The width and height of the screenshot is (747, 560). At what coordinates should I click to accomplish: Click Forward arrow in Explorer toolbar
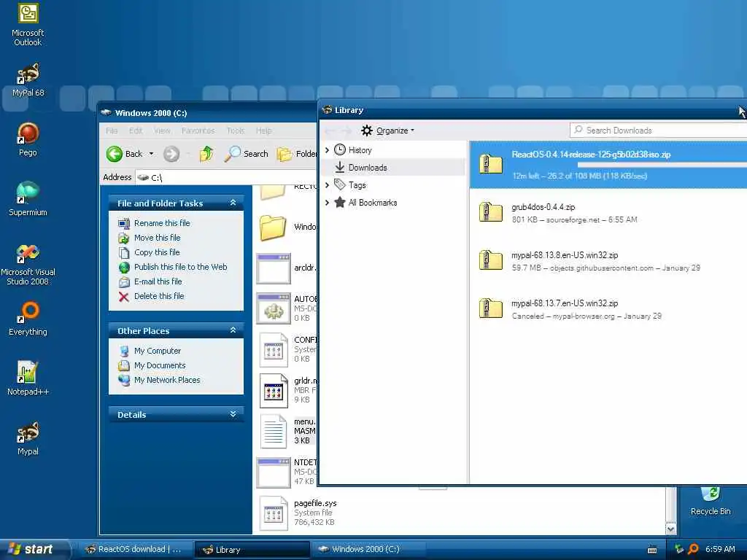point(171,154)
